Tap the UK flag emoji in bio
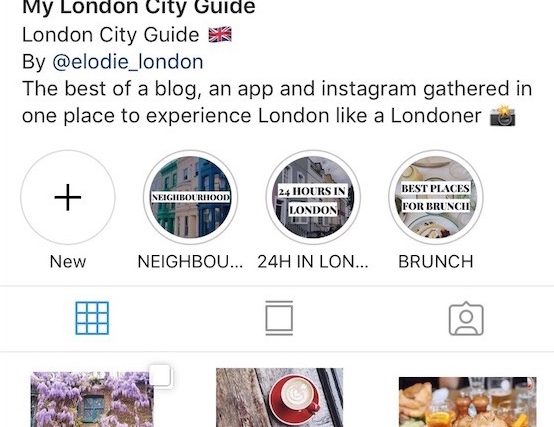554x427 pixels. [x=220, y=35]
